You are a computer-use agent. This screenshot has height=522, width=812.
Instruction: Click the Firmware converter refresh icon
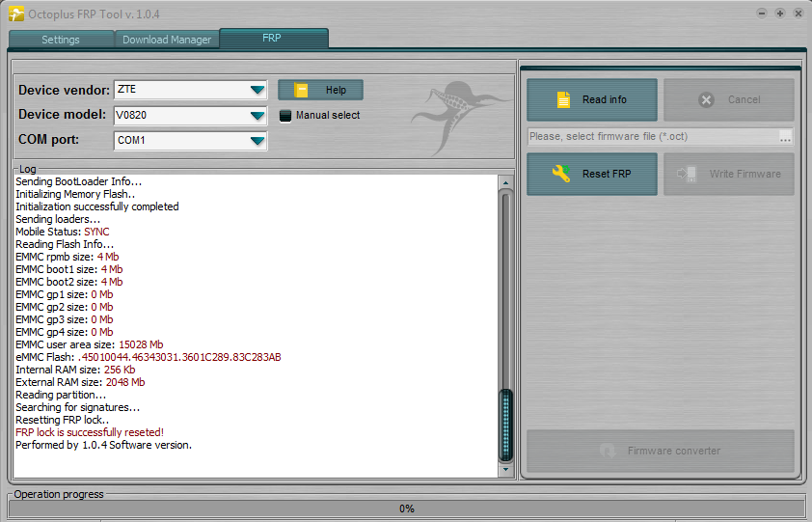(x=607, y=451)
